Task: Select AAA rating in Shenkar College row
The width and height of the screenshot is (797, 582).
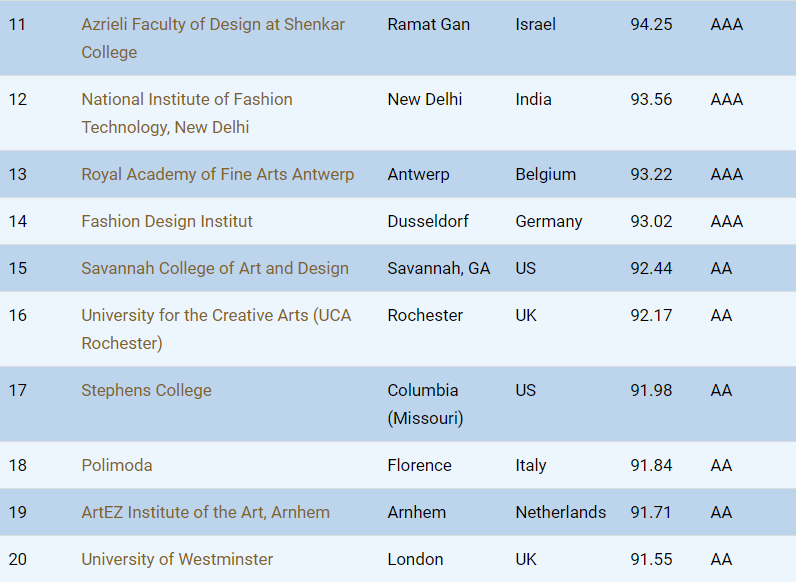Action: [x=726, y=24]
